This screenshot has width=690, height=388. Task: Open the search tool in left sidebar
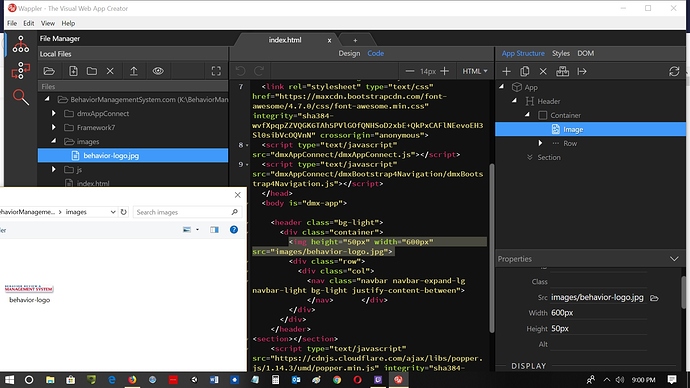[x=21, y=97]
